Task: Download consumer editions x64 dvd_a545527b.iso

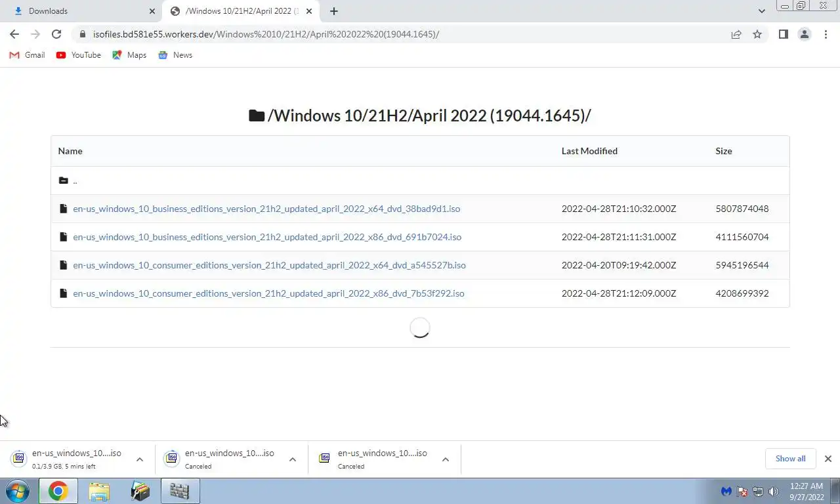Action: point(269,265)
